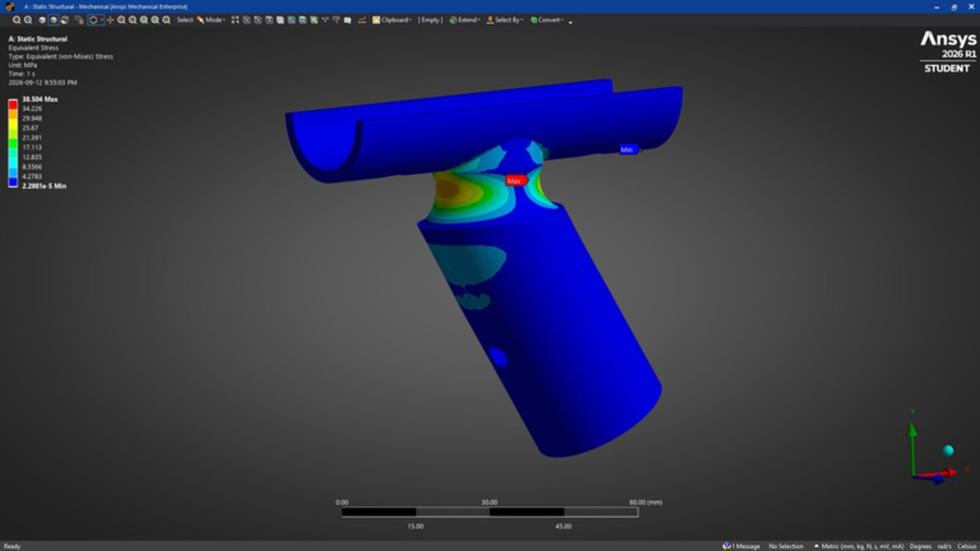Enable the Body selection filter

tap(280, 20)
